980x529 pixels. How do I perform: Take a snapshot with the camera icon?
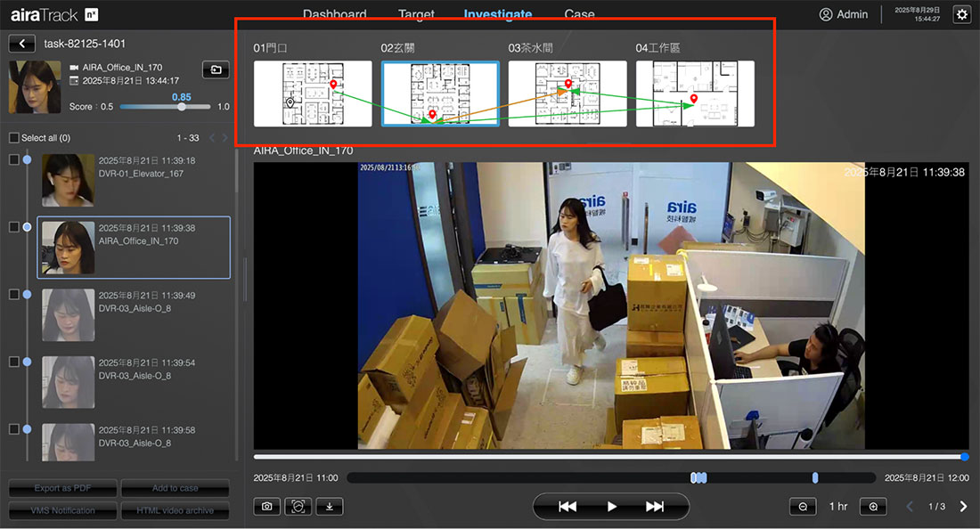[266, 506]
